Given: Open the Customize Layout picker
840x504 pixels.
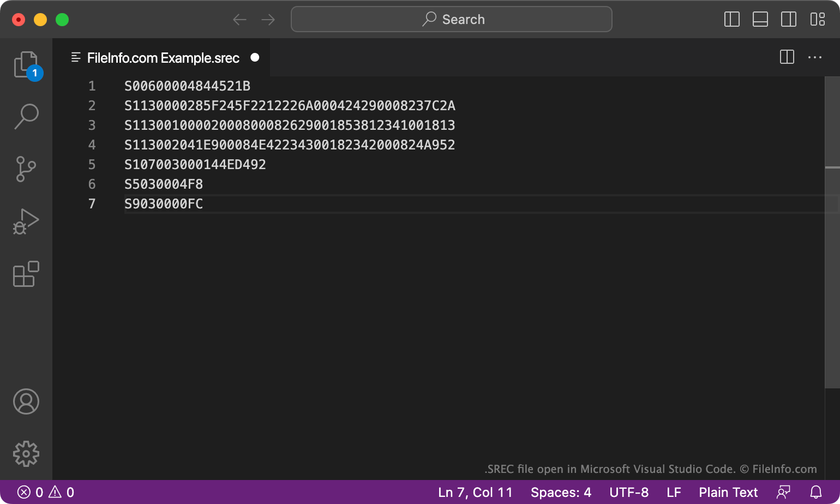Looking at the screenshot, I should [x=817, y=19].
